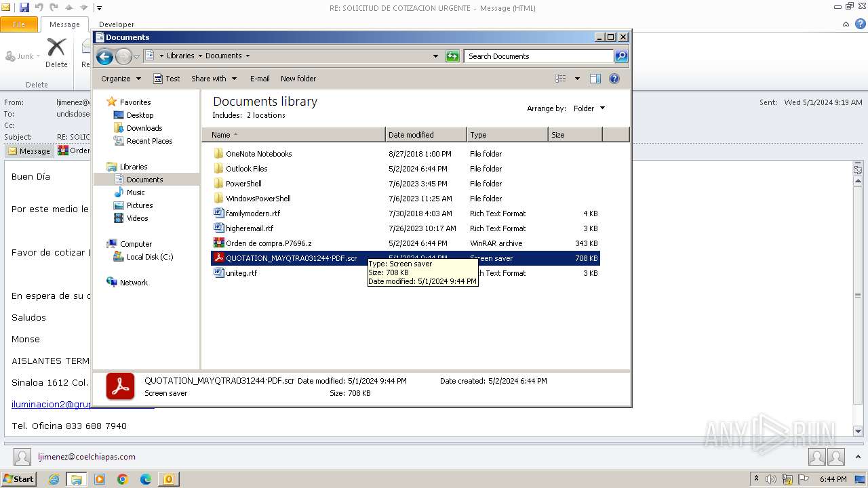
Task: Sort by Size column header
Action: pos(575,135)
